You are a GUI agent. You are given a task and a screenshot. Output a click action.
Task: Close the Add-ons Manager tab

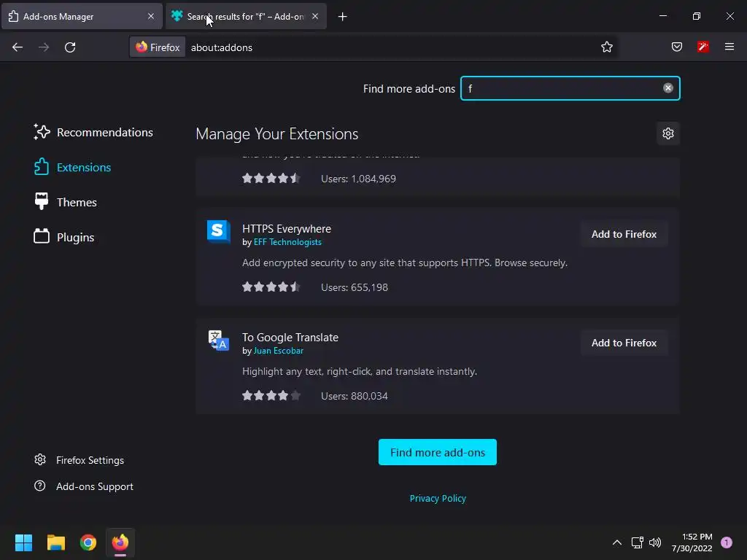tap(151, 16)
